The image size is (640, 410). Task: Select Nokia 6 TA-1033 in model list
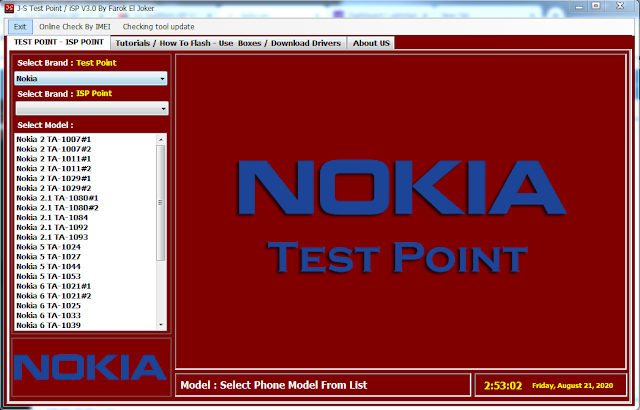(x=86, y=316)
